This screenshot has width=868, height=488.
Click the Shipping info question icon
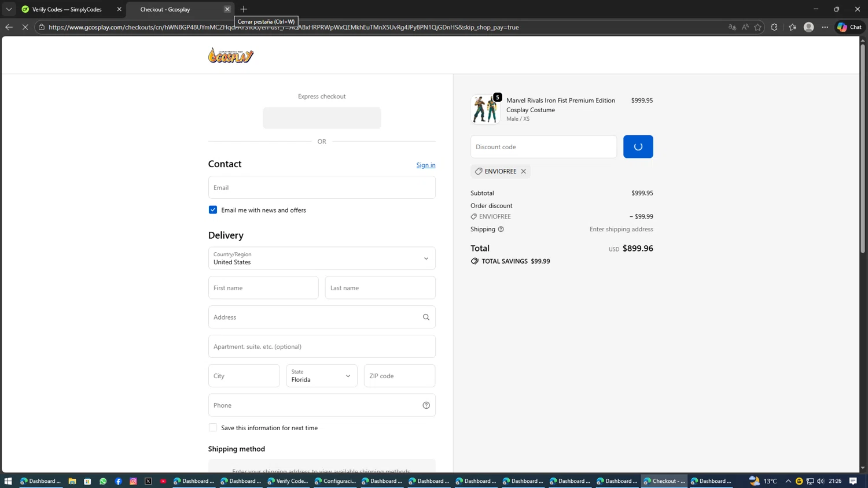[x=501, y=230]
